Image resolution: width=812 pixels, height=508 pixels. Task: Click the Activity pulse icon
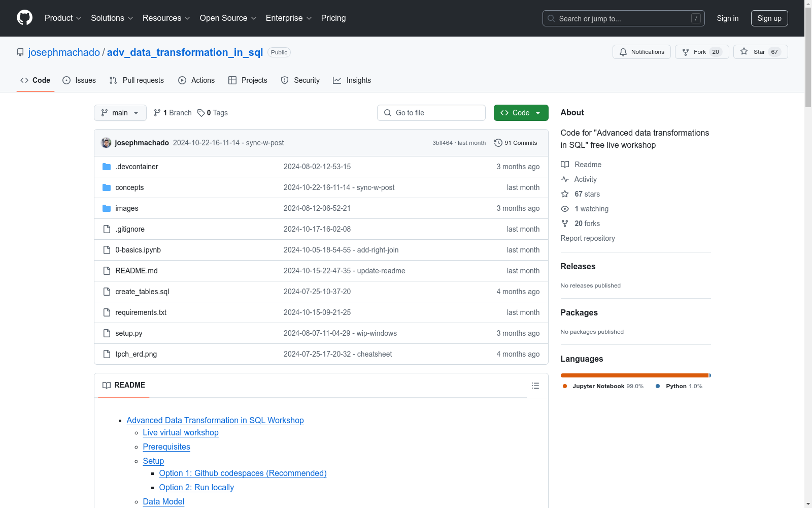coord(565,179)
